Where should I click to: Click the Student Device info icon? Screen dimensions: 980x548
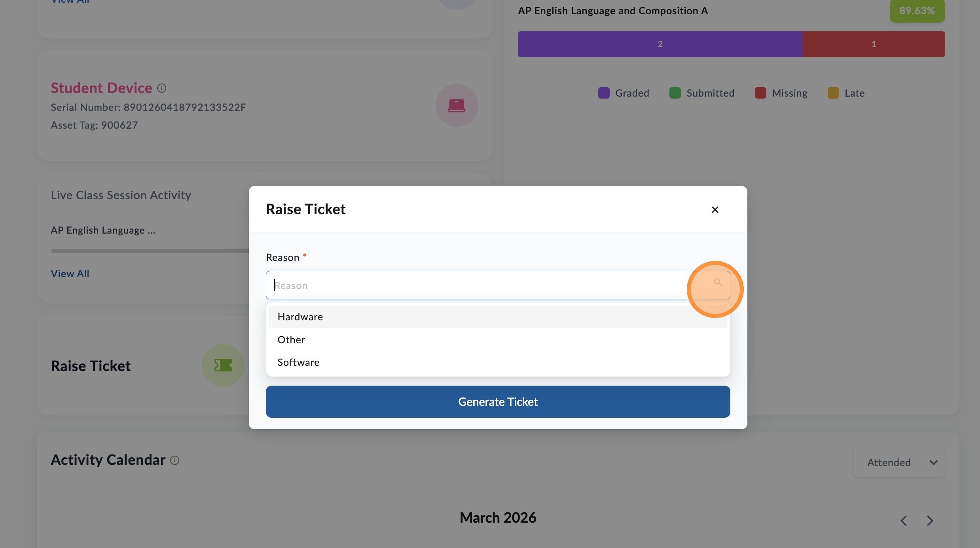161,88
